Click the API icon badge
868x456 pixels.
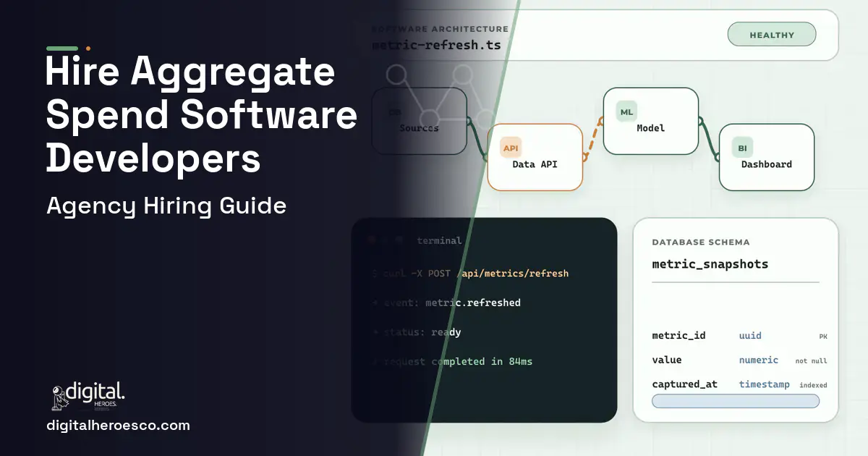click(511, 148)
